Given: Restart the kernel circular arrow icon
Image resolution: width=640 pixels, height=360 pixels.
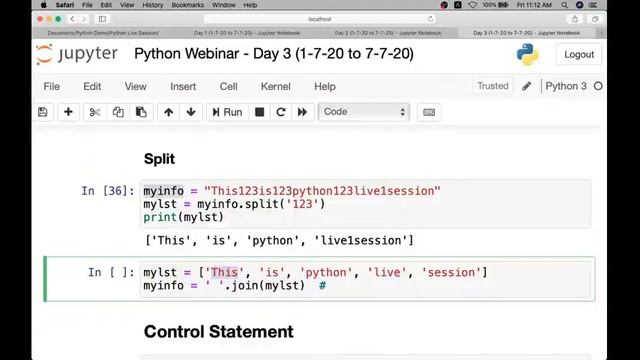Looking at the screenshot, I should coord(281,112).
